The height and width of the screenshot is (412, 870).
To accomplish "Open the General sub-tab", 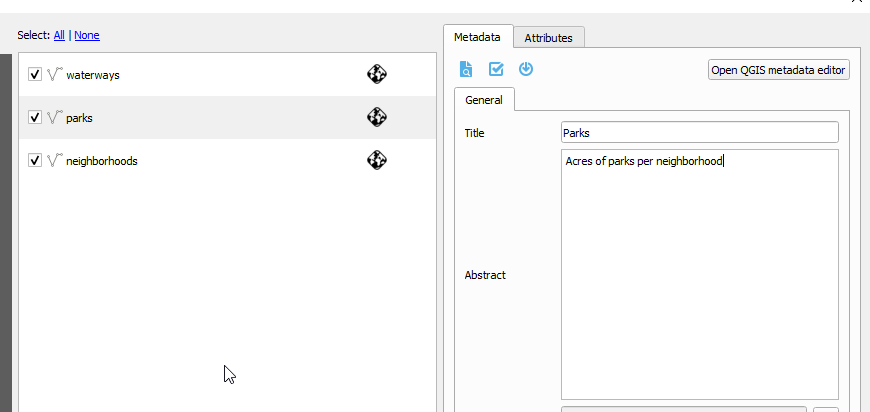I will [x=484, y=100].
